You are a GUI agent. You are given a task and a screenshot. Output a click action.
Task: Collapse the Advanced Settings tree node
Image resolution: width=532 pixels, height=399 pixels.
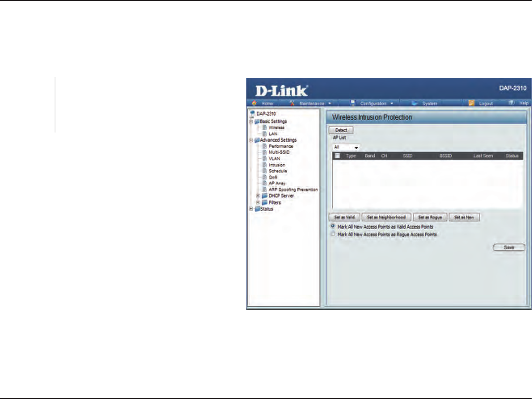(x=251, y=140)
